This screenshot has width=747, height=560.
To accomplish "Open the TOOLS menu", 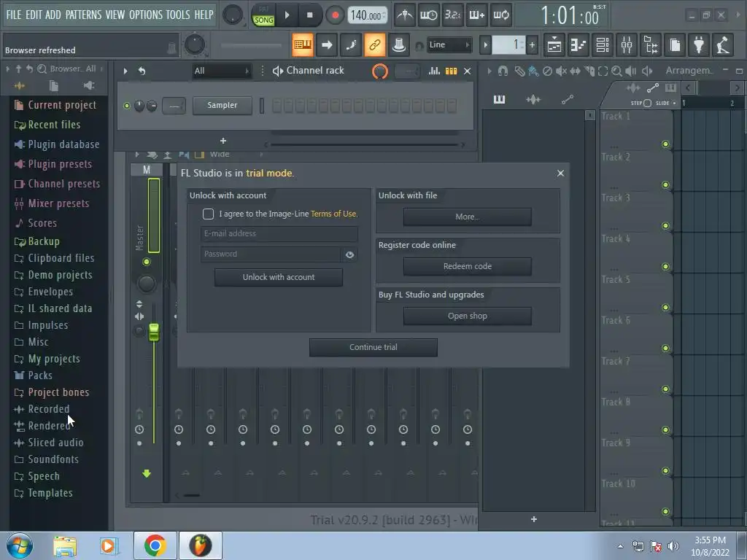I will (x=178, y=15).
